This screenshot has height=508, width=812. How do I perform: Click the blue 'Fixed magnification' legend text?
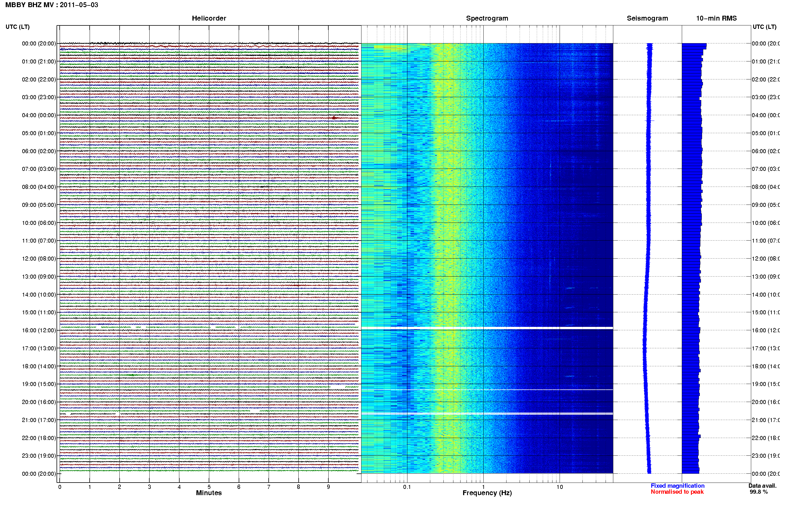pos(678,486)
